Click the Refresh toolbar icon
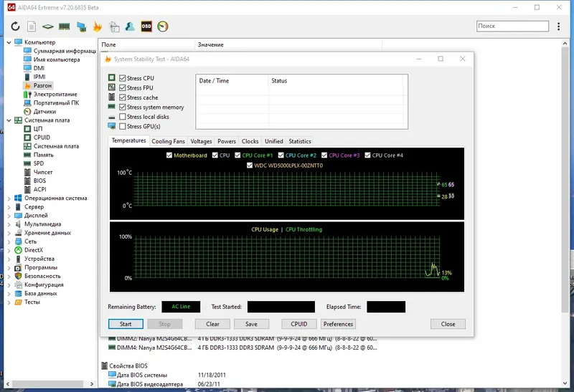574x392 pixels. coord(15,27)
